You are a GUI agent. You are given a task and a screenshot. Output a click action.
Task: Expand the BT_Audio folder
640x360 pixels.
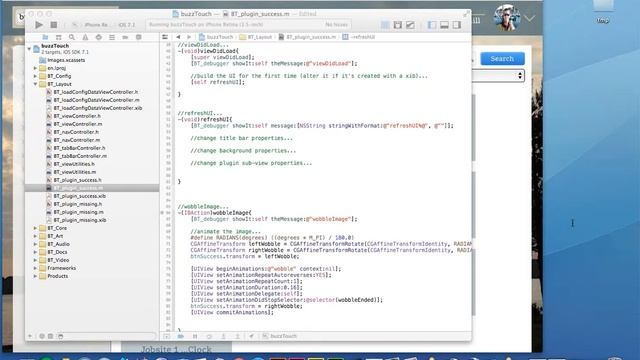point(36,244)
